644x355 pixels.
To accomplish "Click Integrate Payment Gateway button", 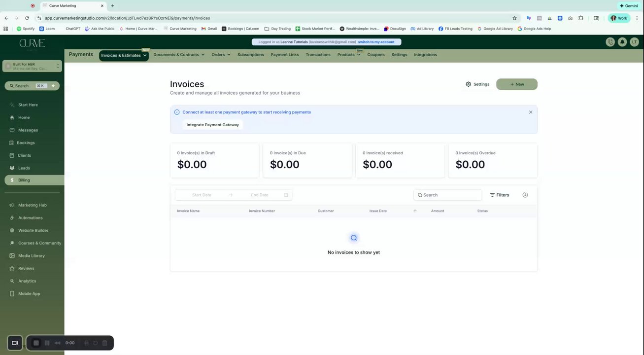I will (212, 125).
